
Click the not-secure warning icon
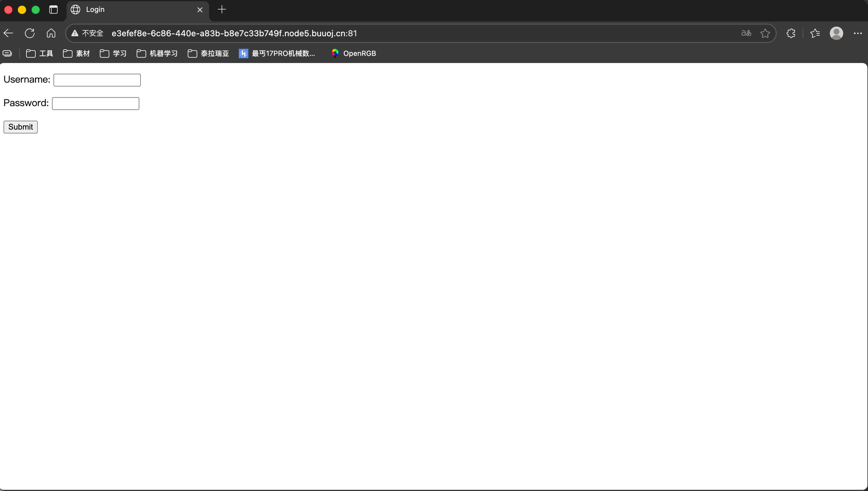point(75,33)
